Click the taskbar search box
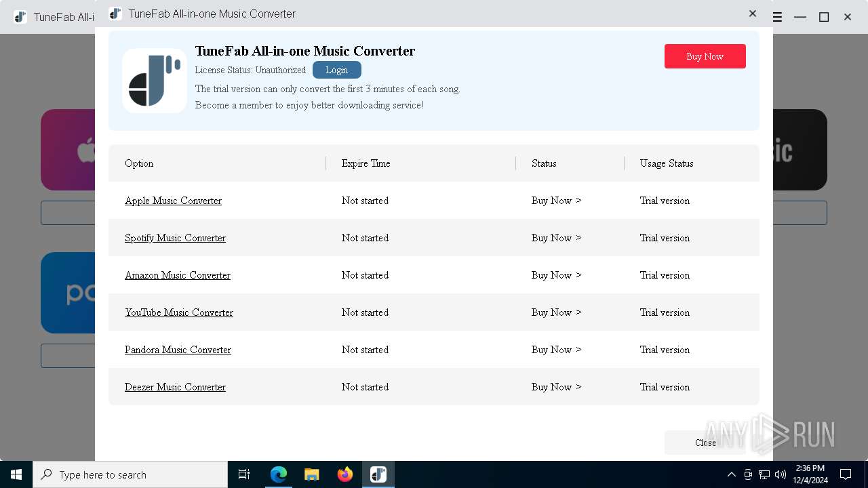868x488 pixels. click(x=130, y=474)
